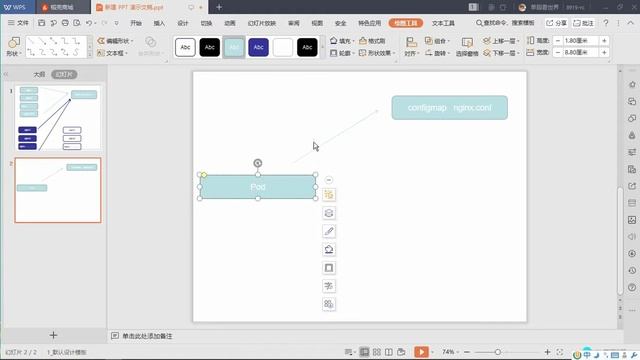Viewport: 640px width, 360px height.
Task: Click the shape outline icon in floating toolbar
Action: pyautogui.click(x=329, y=268)
